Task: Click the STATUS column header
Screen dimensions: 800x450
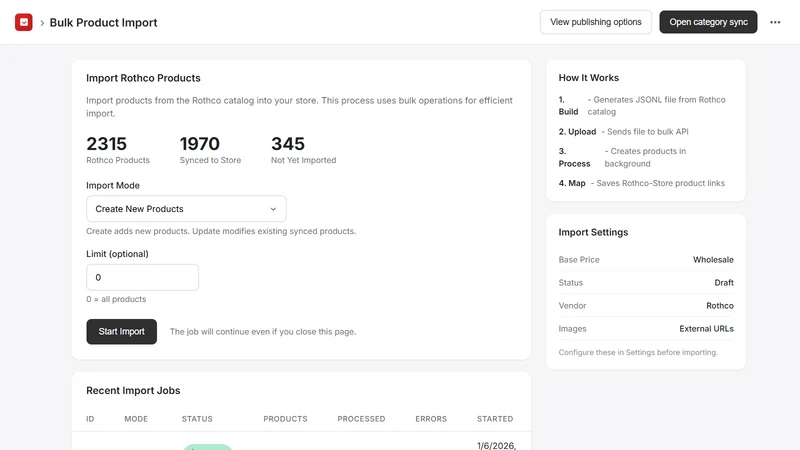Action: 197,419
